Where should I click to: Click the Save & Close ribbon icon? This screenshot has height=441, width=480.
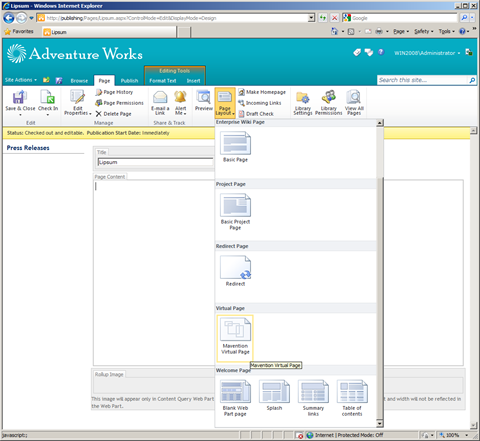tap(19, 97)
